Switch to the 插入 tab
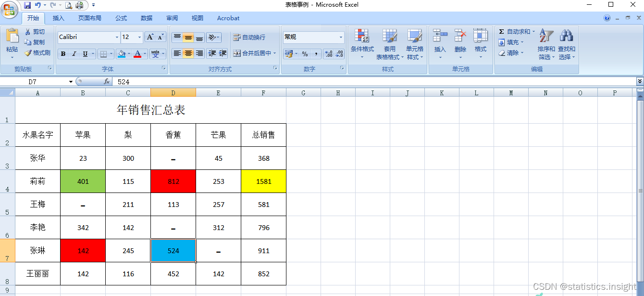This screenshot has width=644, height=296. 58,18
